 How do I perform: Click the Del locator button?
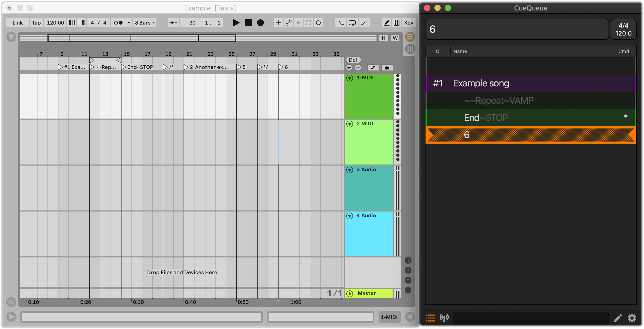353,60
